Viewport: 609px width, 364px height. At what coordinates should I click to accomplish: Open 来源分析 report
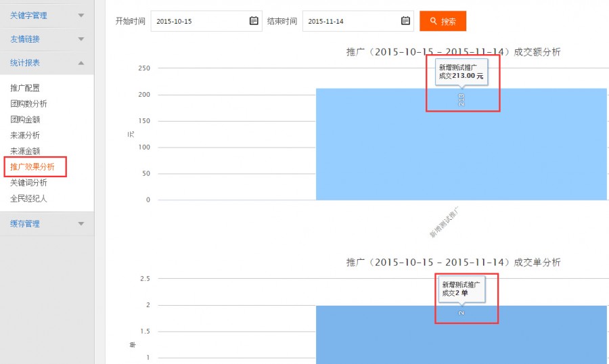(x=25, y=135)
